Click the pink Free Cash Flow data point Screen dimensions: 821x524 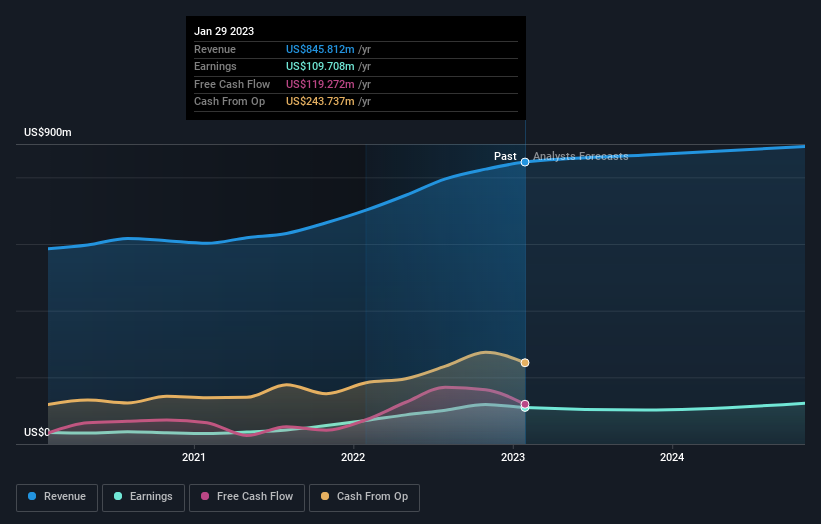(x=525, y=404)
